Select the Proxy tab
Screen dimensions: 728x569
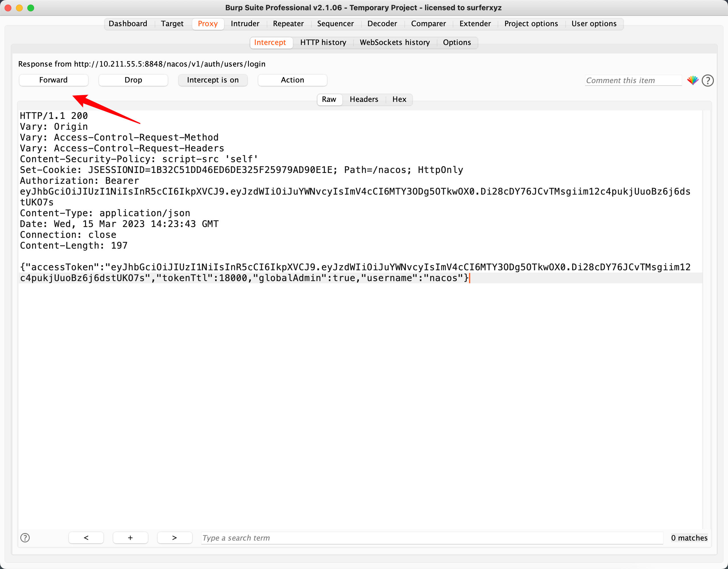click(208, 24)
